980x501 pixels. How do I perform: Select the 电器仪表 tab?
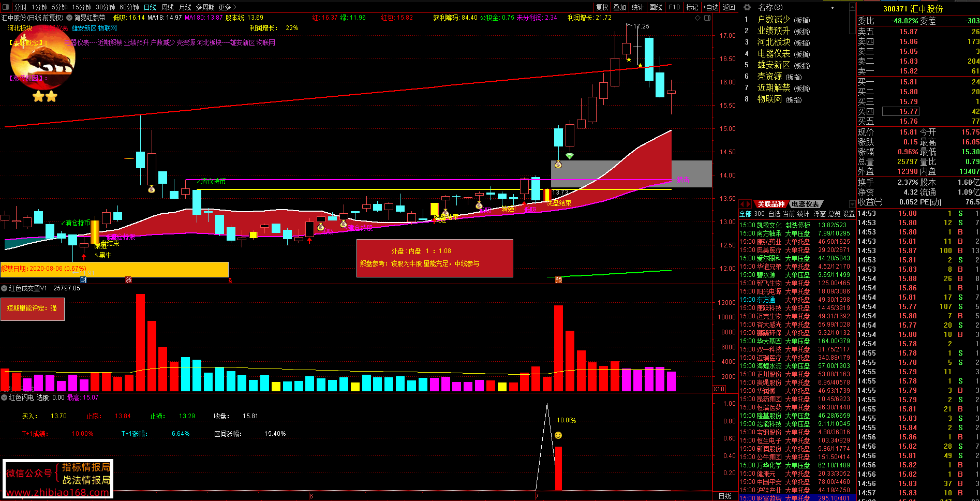coord(806,204)
